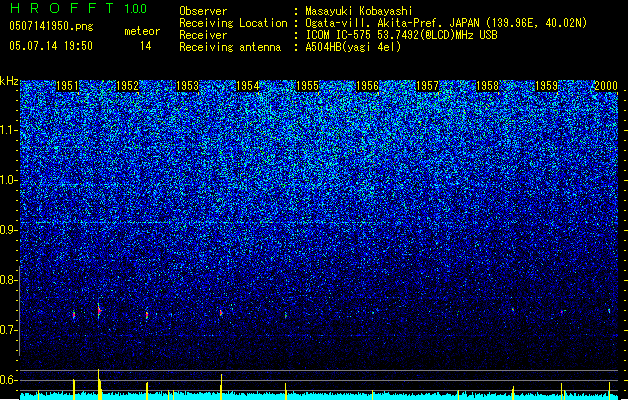Click the 0.7 kHz axis label
This screenshot has width=629, height=400.
[x=8, y=330]
